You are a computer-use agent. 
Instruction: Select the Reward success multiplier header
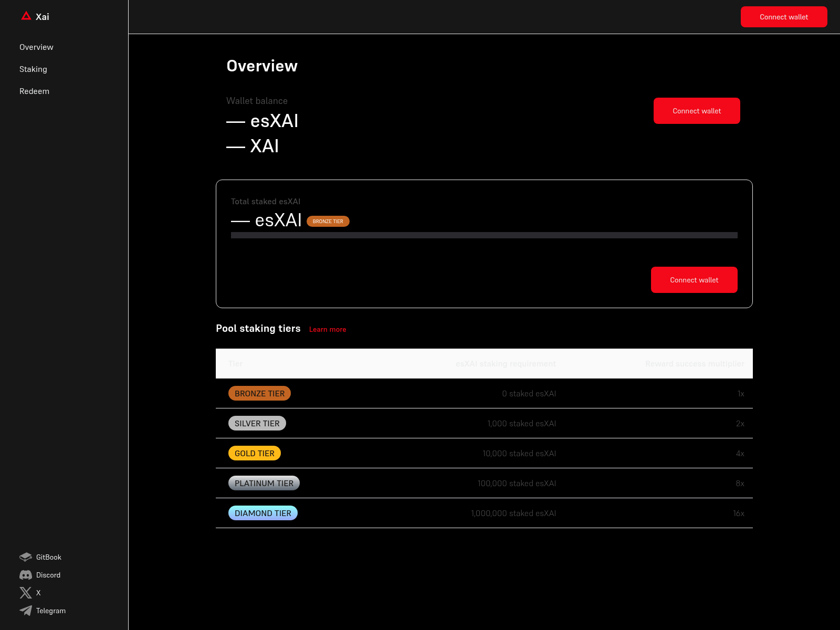694,363
